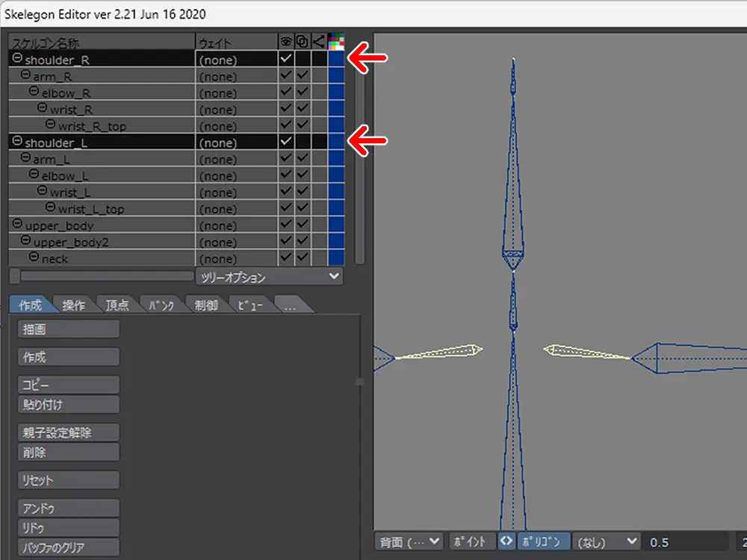Screen dimensions: 747x560
Task: Click the overlapping-squares column header icon
Action: coord(303,42)
